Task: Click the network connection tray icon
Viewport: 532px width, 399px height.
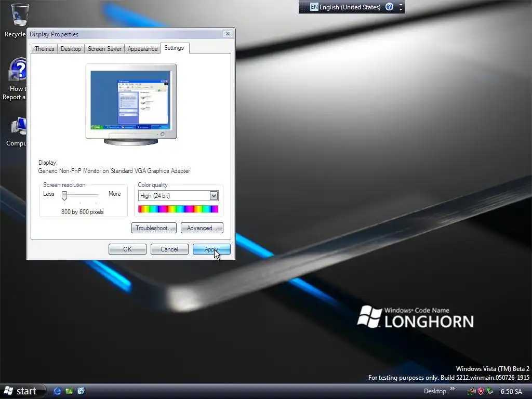Action: click(471, 391)
